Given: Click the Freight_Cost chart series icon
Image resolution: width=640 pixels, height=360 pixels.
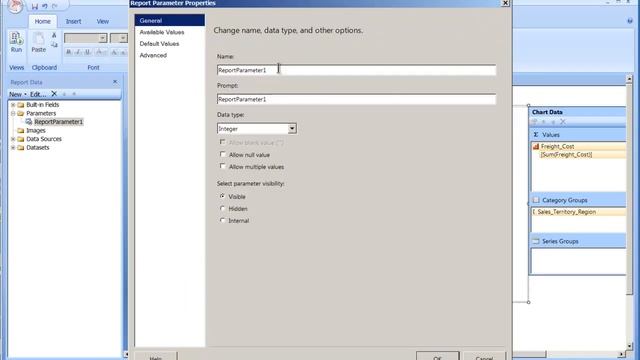Looking at the screenshot, I should (x=536, y=146).
